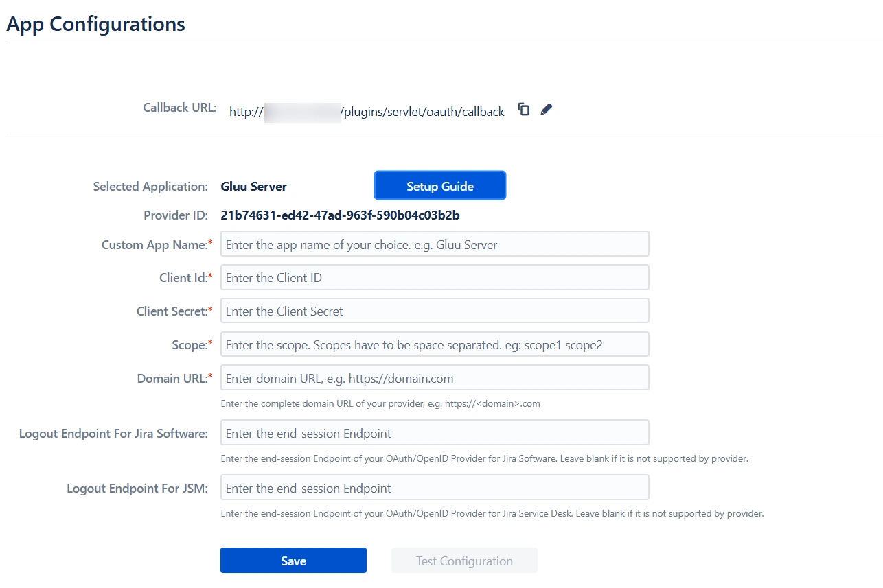Click the App Configurations heading
Viewport: 883px width, 588px height.
95,23
